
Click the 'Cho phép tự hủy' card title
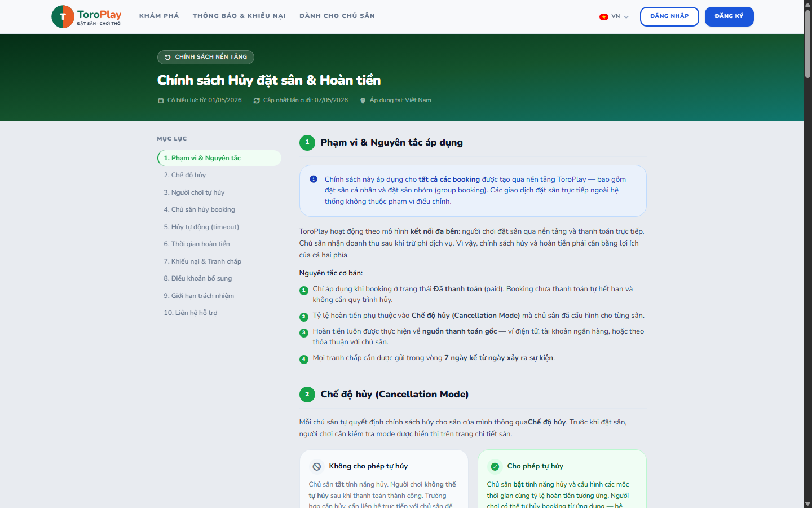(535, 466)
